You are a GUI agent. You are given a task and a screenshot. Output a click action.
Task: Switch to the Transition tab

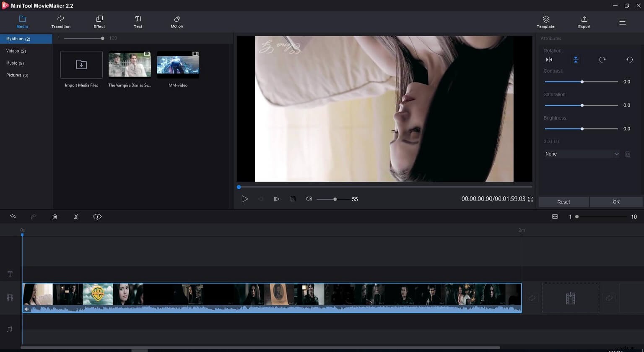(x=60, y=21)
